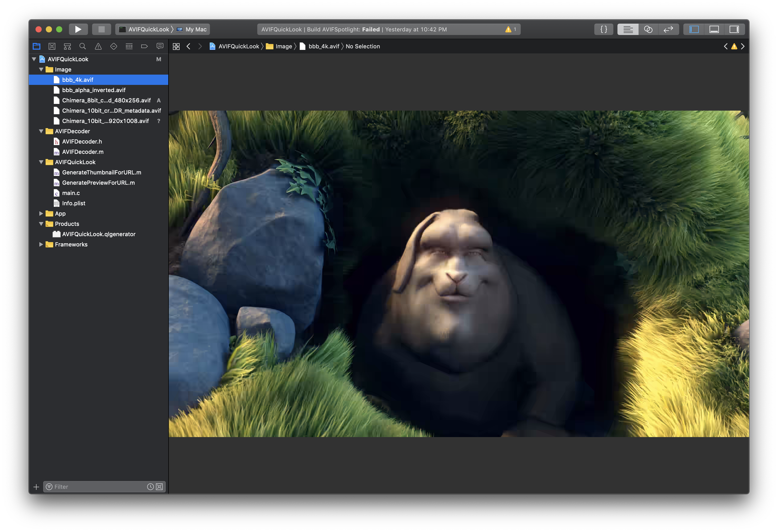Open AVIFDecoder.h
Screen dimensions: 778x532
[99, 142]
